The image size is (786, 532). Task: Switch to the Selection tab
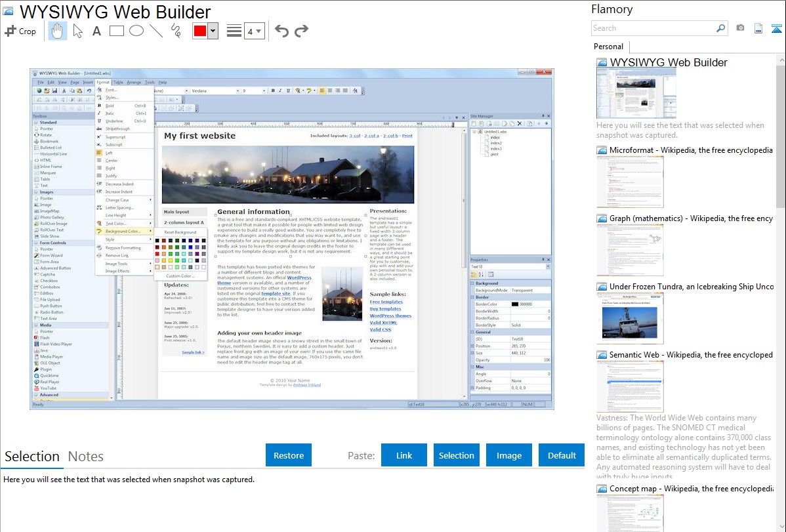click(x=32, y=457)
